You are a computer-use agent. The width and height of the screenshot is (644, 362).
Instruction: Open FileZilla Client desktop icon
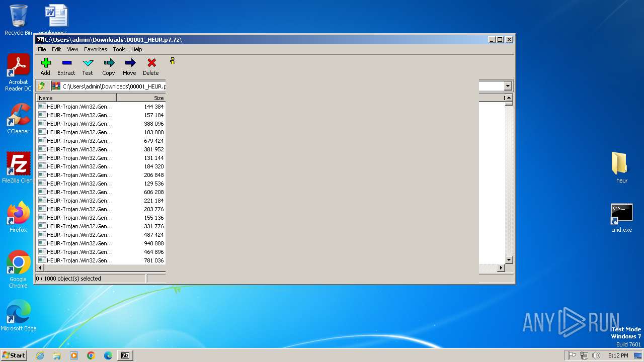tap(18, 168)
